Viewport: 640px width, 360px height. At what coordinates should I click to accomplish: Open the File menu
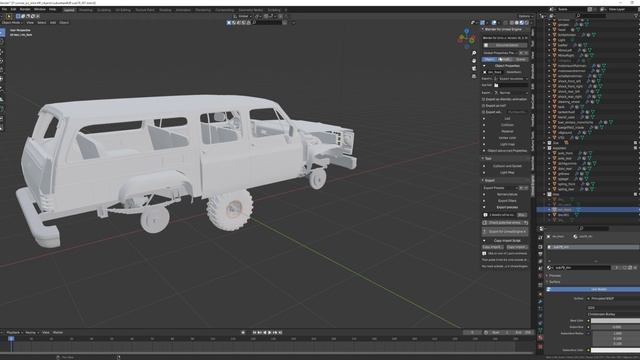tap(4, 9)
